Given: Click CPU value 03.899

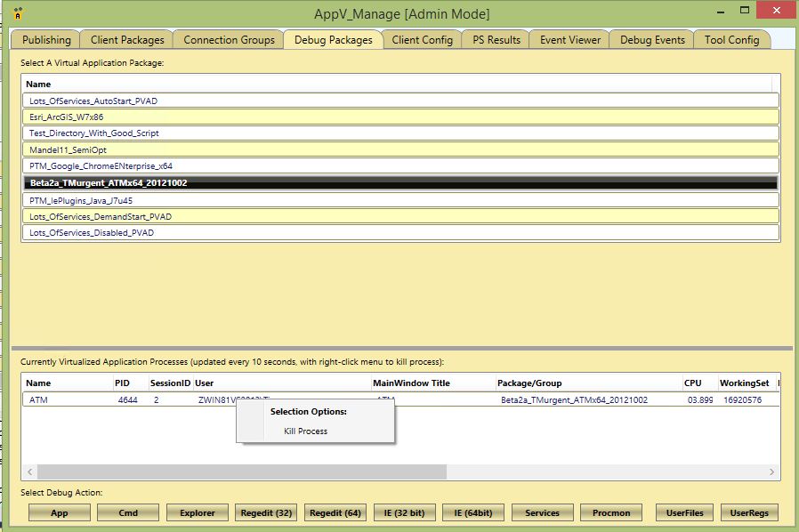Looking at the screenshot, I should pyautogui.click(x=700, y=400).
